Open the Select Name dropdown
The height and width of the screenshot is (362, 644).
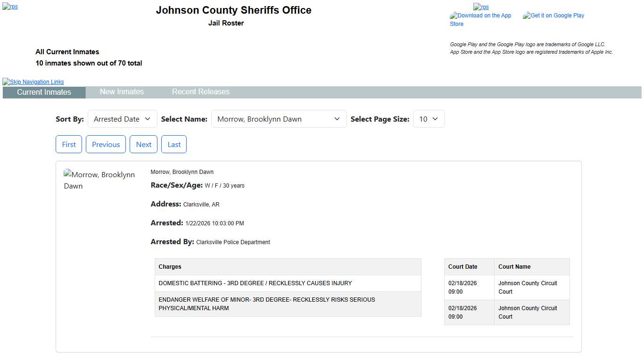pyautogui.click(x=279, y=119)
